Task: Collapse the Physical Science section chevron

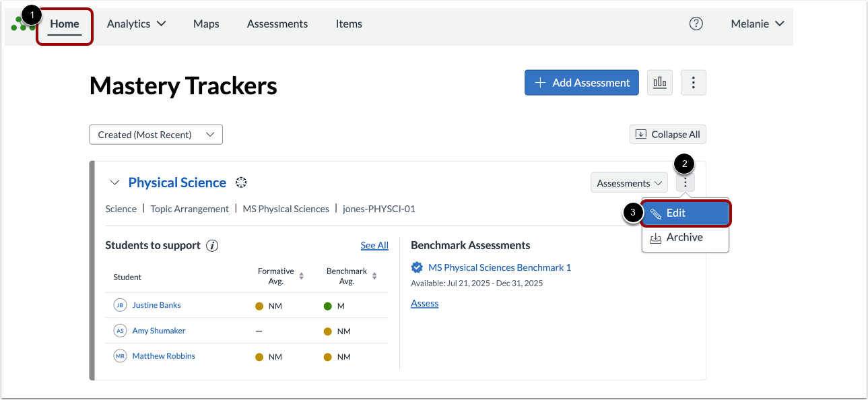Action: click(114, 182)
